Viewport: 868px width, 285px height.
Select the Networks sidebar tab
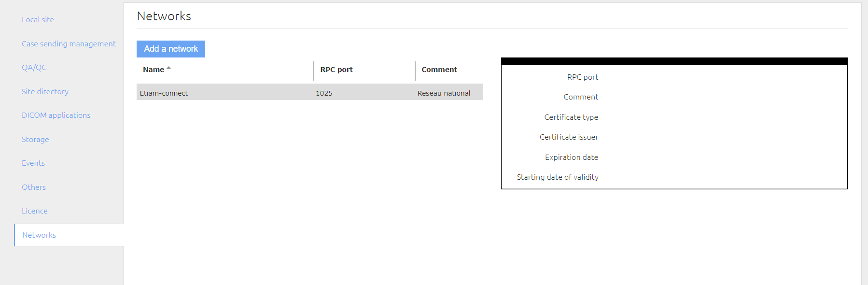pyautogui.click(x=69, y=235)
